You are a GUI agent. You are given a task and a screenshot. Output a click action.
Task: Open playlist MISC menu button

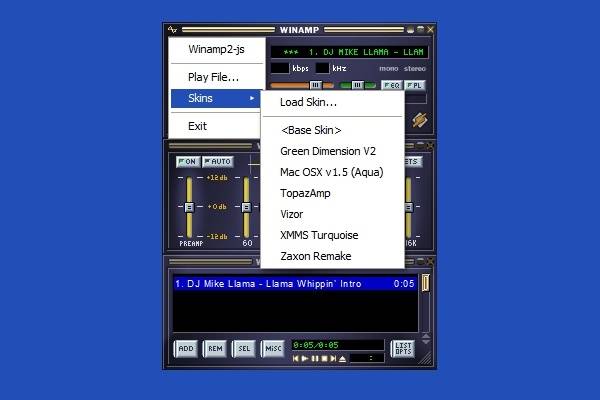click(273, 349)
